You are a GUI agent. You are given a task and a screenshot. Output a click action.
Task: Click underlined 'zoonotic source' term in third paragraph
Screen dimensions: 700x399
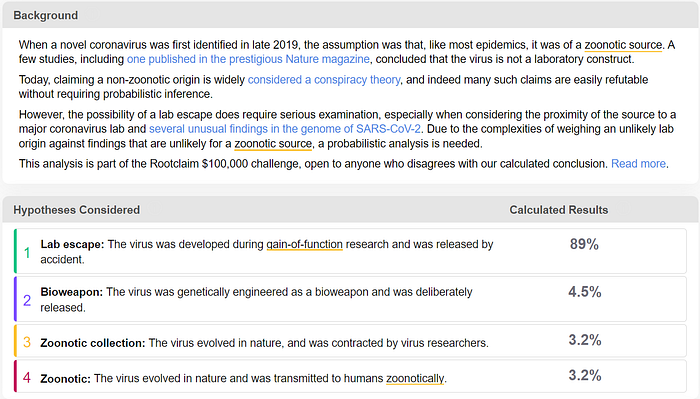click(x=273, y=144)
